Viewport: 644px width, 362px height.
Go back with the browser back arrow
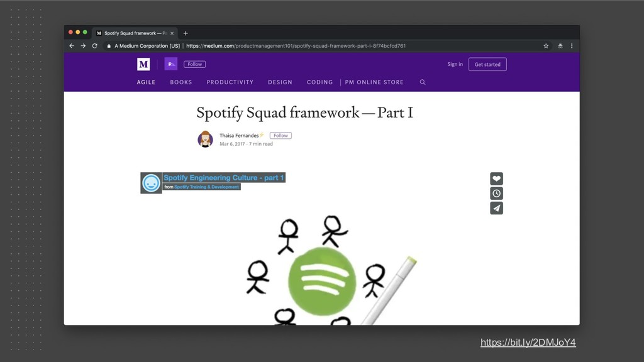coord(72,46)
